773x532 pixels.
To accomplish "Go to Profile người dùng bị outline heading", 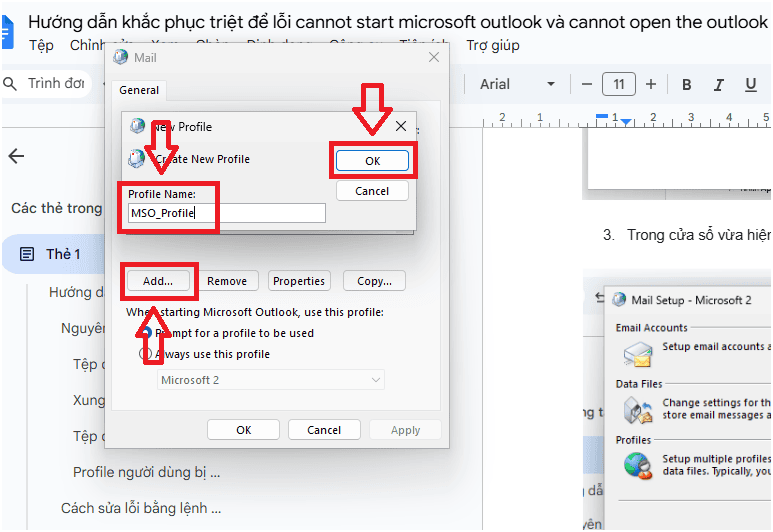I will pyautogui.click(x=146, y=472).
